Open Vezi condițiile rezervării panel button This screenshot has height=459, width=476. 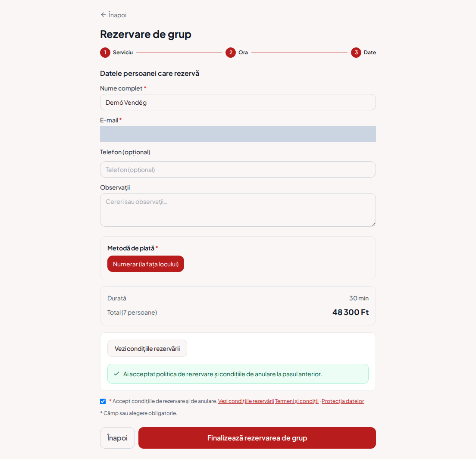pos(147,349)
